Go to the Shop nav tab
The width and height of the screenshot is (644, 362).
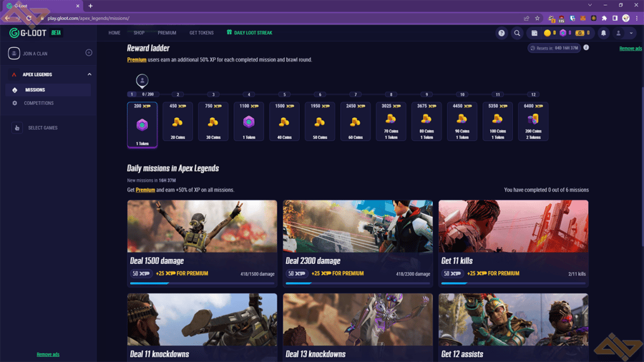[x=139, y=33]
